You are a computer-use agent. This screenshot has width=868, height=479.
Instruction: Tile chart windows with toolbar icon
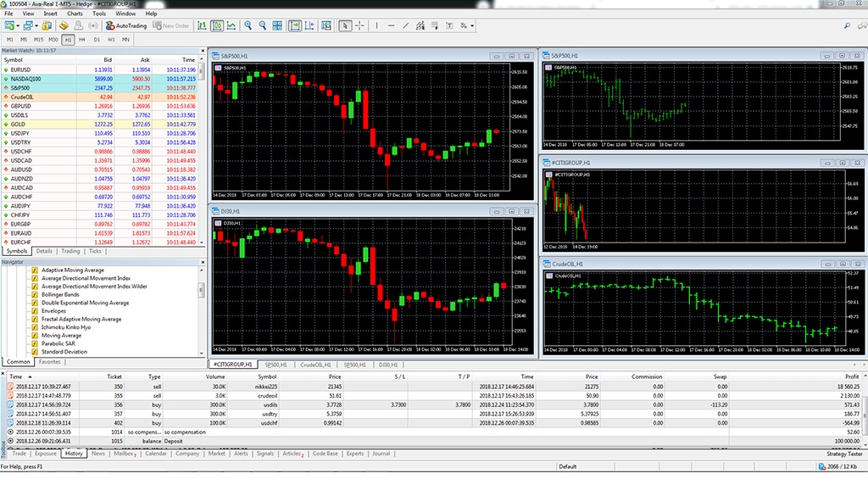coord(277,25)
